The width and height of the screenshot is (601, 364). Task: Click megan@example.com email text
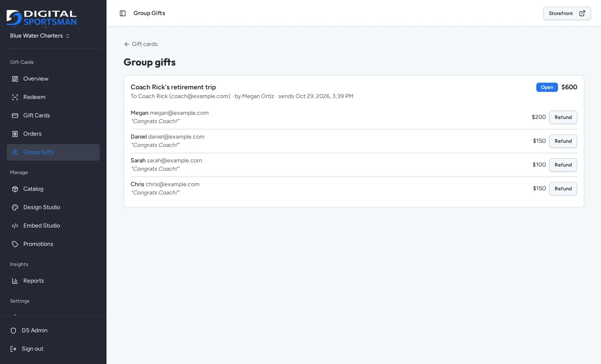click(179, 113)
